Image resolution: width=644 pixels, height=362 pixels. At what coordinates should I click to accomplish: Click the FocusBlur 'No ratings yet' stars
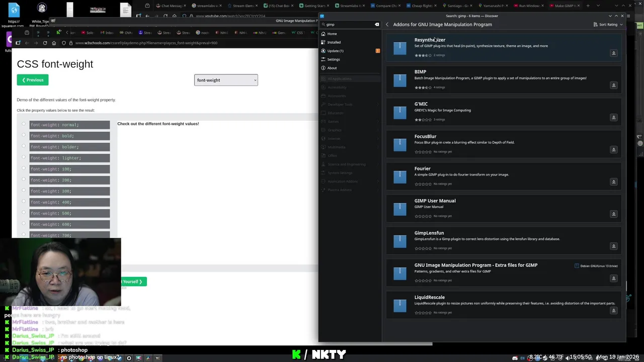(x=423, y=152)
